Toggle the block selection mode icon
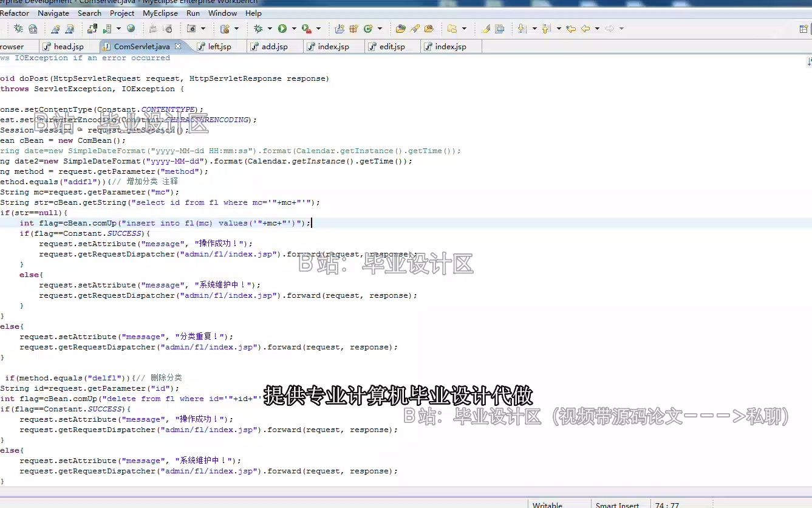Screen dimensions: 812x508 coord(500,29)
